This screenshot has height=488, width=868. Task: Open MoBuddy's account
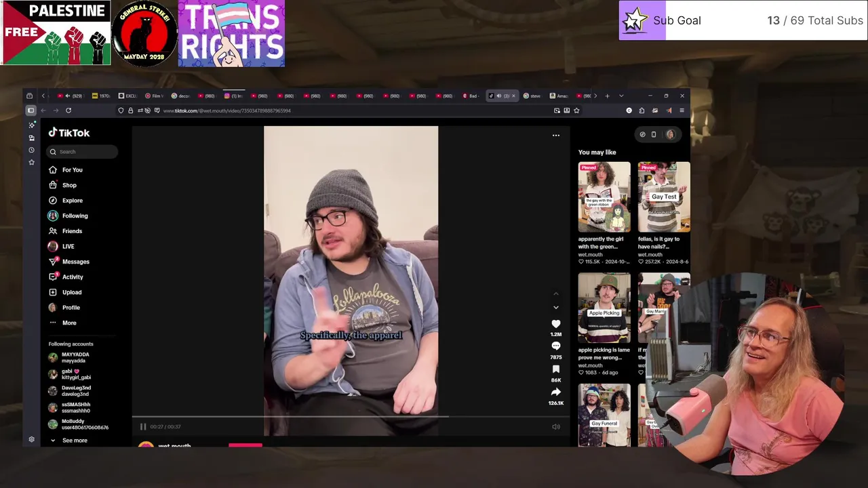[78, 424]
